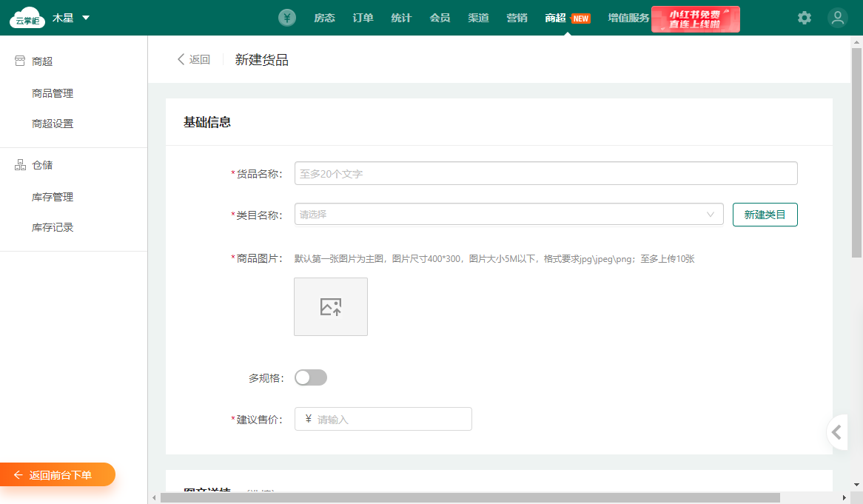Click the 返回 back chevron
Image resolution: width=863 pixels, height=504 pixels.
[181, 60]
